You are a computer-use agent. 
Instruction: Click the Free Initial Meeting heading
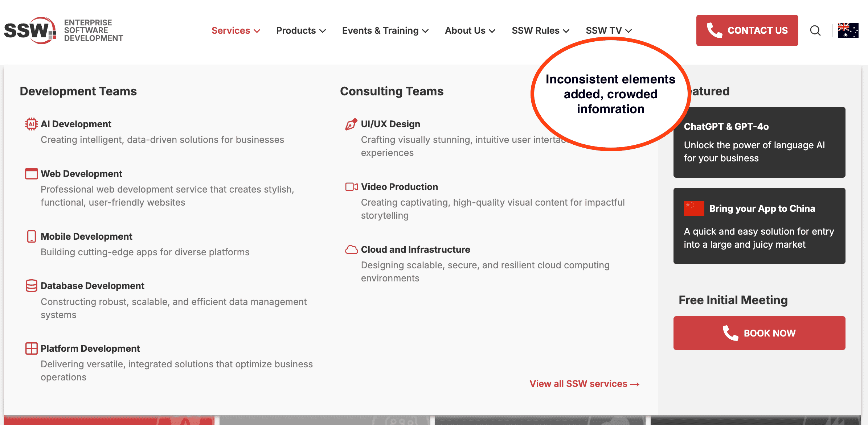click(733, 300)
